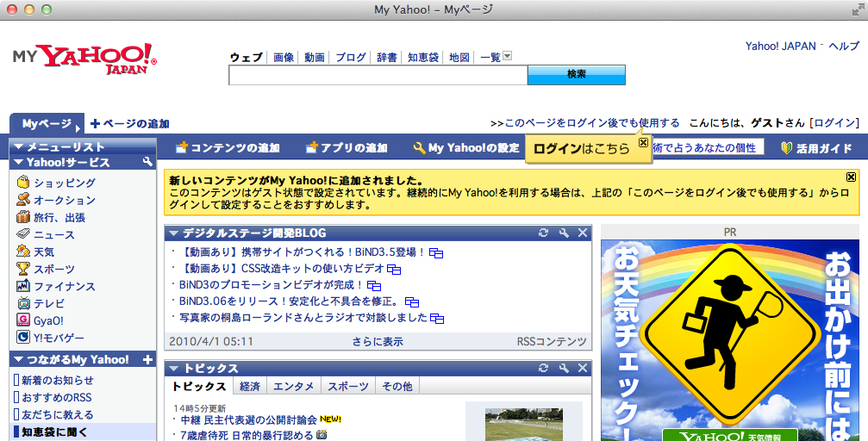
Task: Collapse the トピックス module triangle
Action: 174,368
